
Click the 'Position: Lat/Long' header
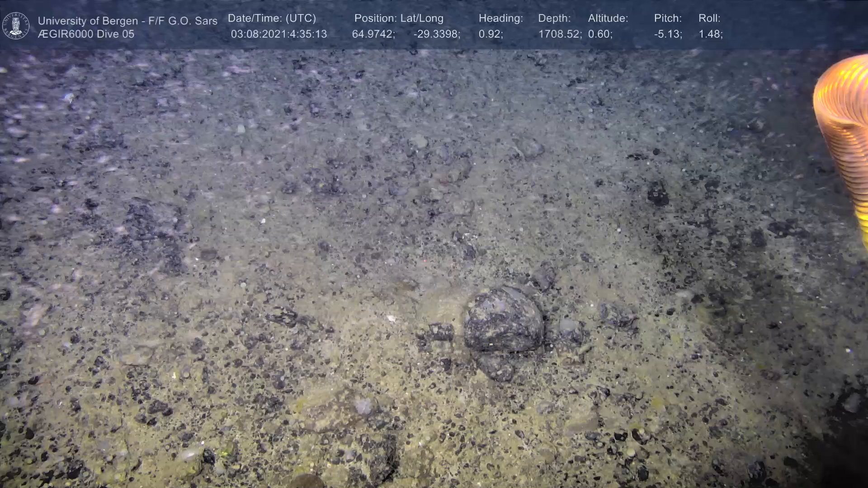(399, 19)
